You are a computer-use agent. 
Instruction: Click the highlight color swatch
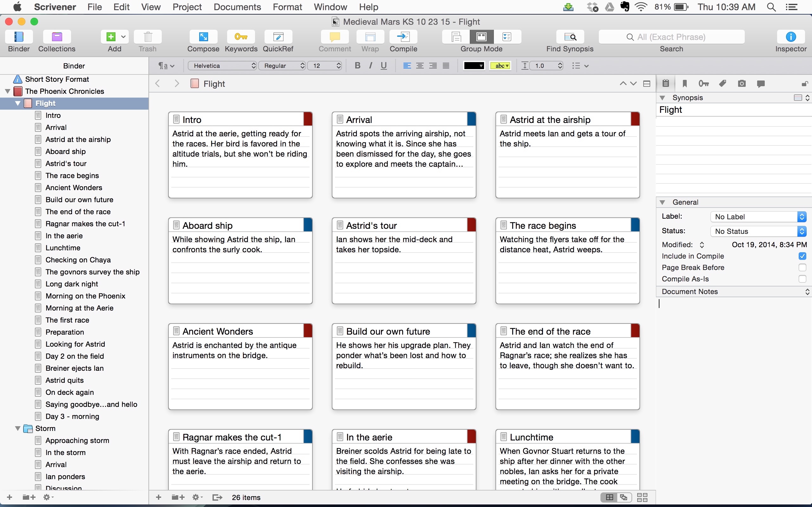[x=500, y=66]
